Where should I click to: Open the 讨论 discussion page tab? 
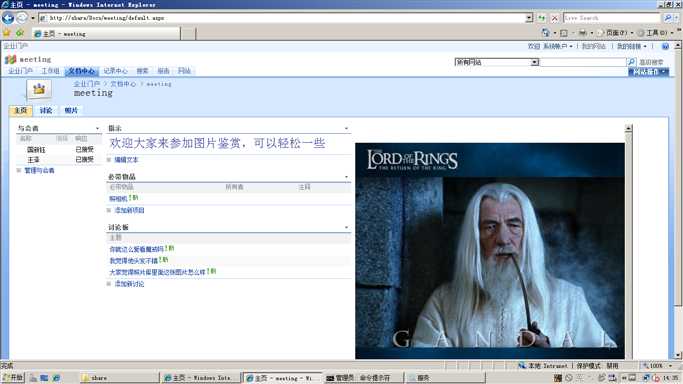coord(46,111)
